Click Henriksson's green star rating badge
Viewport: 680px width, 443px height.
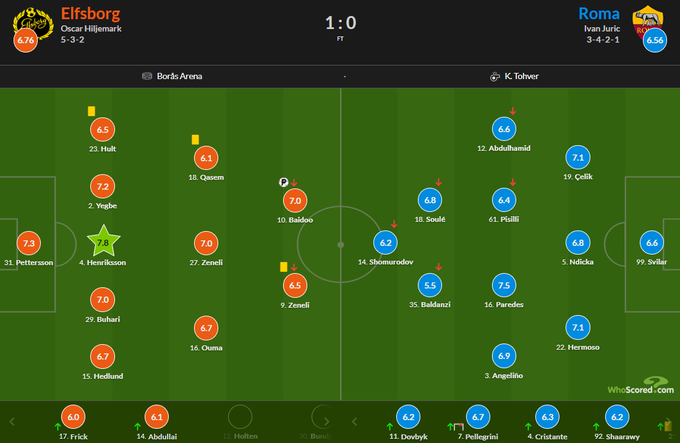tap(102, 241)
